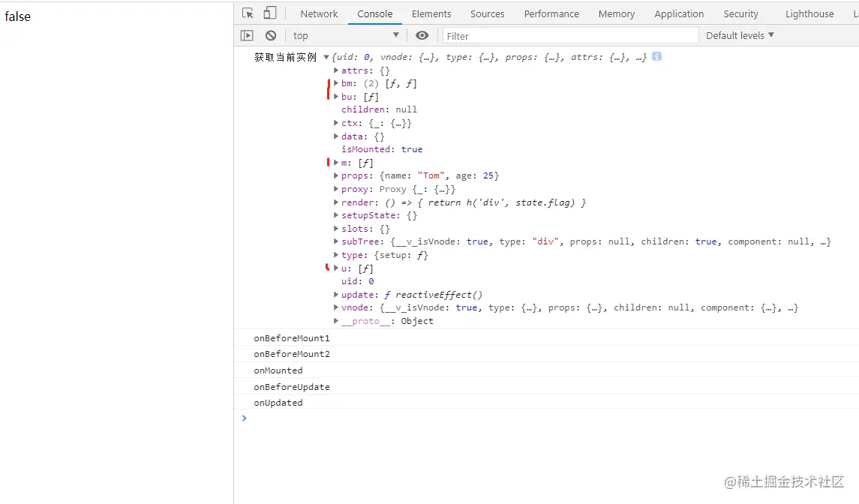Focus the Filter input field

click(x=570, y=35)
